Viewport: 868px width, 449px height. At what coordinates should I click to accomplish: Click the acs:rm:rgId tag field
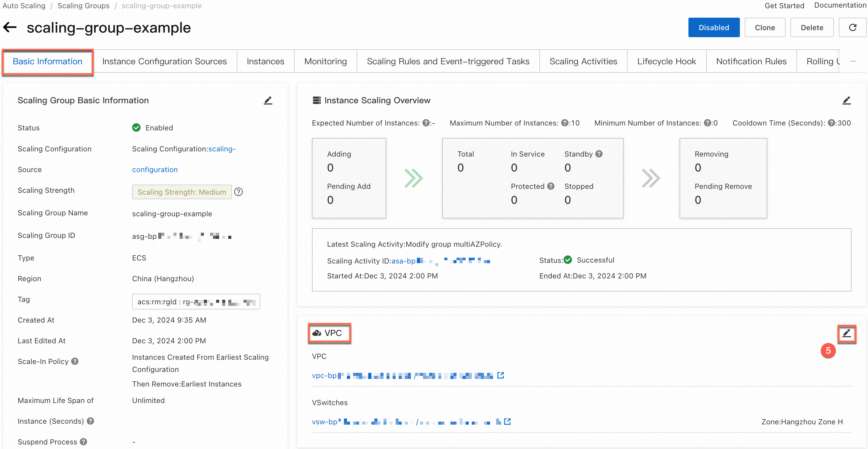[x=196, y=302]
